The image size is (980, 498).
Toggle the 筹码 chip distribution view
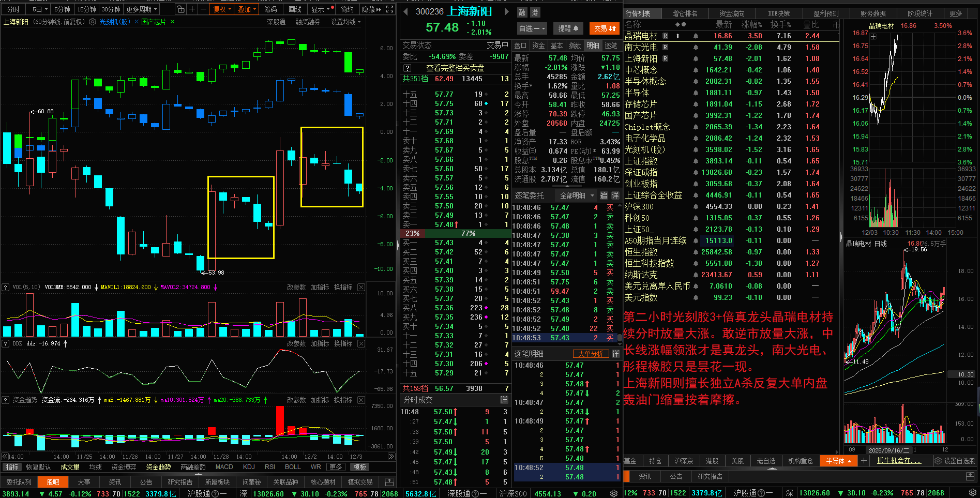pos(270,9)
